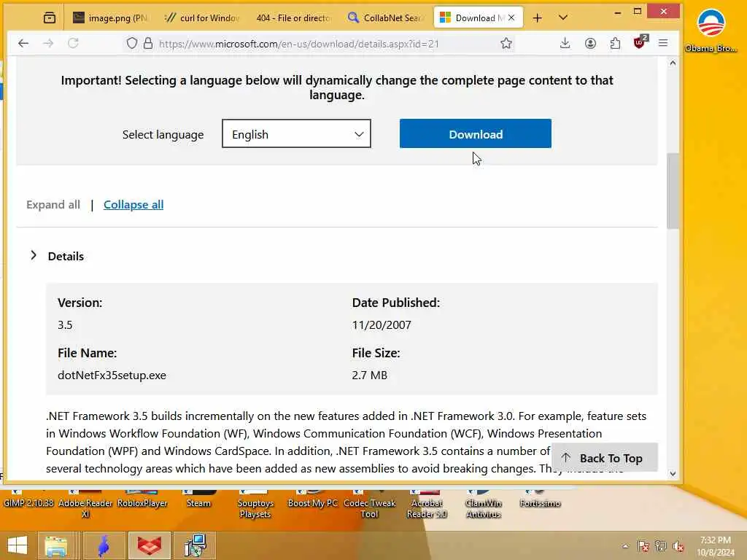Toggle the Details section chevron
This screenshot has height=560, width=747.
click(x=34, y=256)
